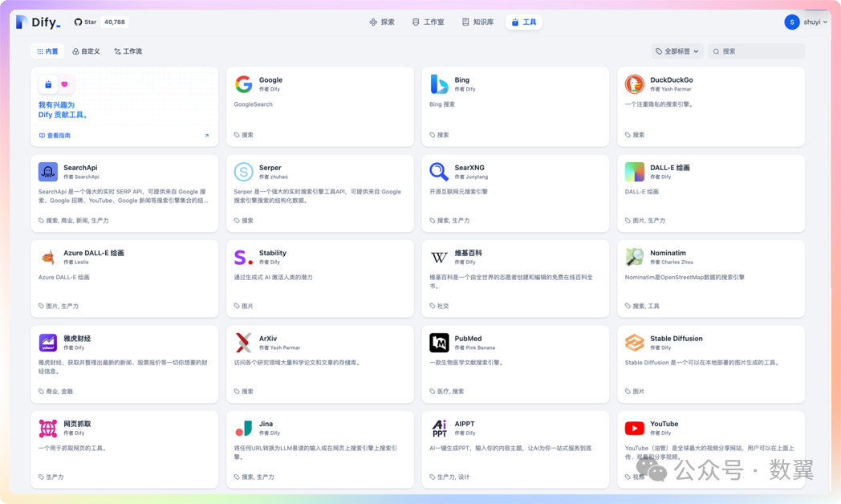This screenshot has height=504, width=841.
Task: Open the Stability card title
Action: tap(273, 253)
